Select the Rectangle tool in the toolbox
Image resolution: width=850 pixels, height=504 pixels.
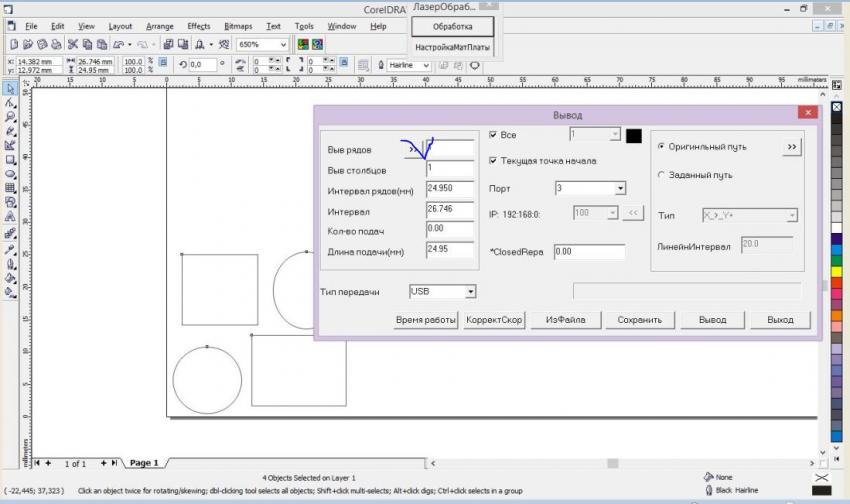tap(10, 158)
